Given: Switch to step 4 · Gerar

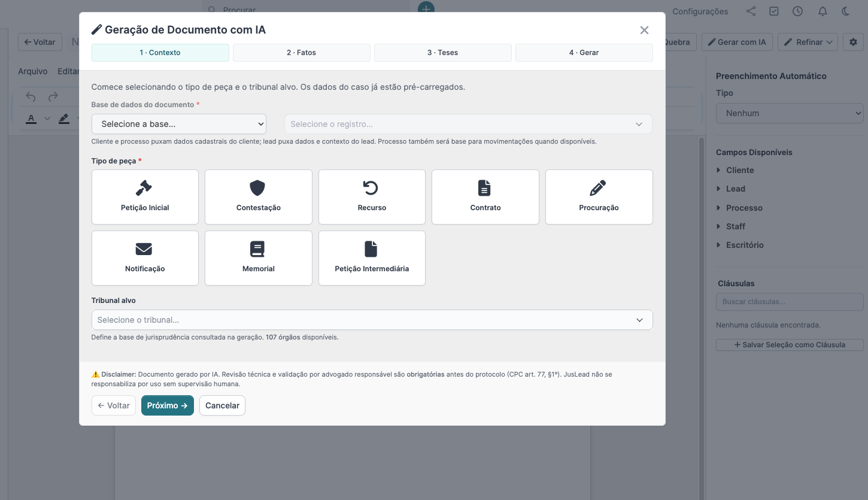Looking at the screenshot, I should [x=584, y=53].
